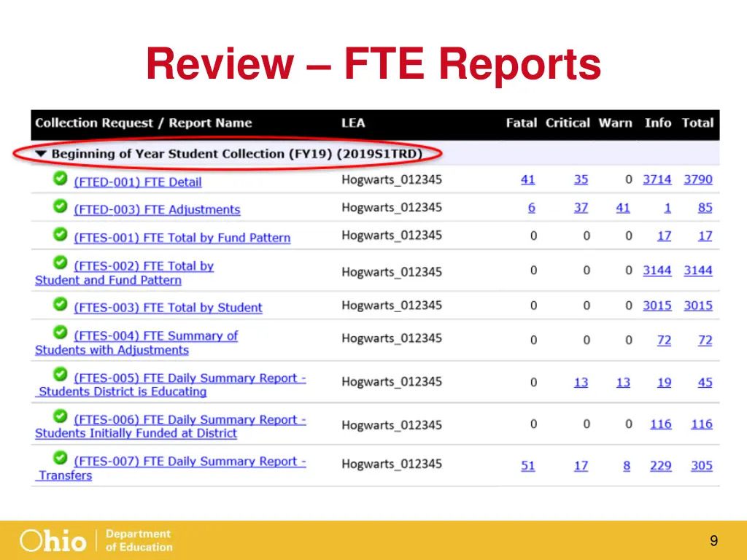Viewport: 747px width, 560px height.
Task: Click Total count 17 for FTES-001 row
Action: tap(705, 236)
